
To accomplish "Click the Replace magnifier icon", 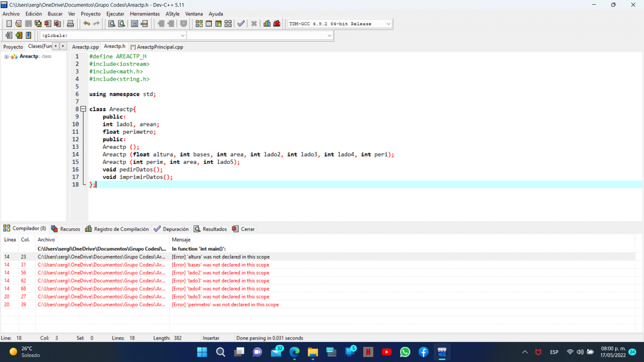I will point(122,24).
